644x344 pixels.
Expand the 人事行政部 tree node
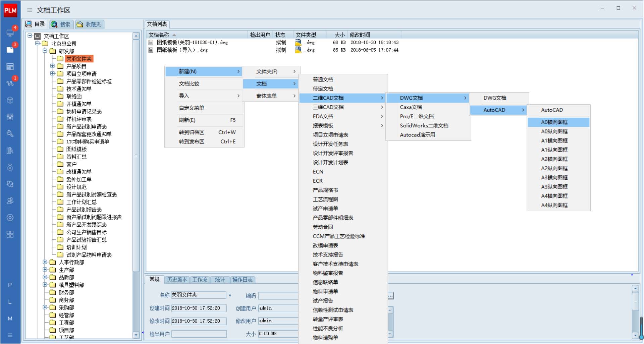[45, 262]
